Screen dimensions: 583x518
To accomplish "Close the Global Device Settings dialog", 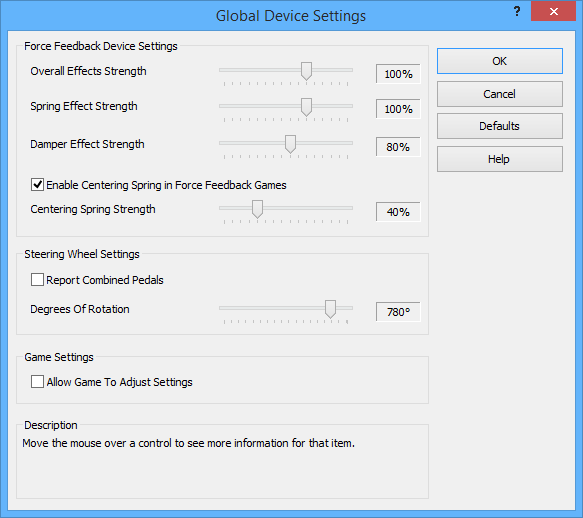I will [x=553, y=11].
